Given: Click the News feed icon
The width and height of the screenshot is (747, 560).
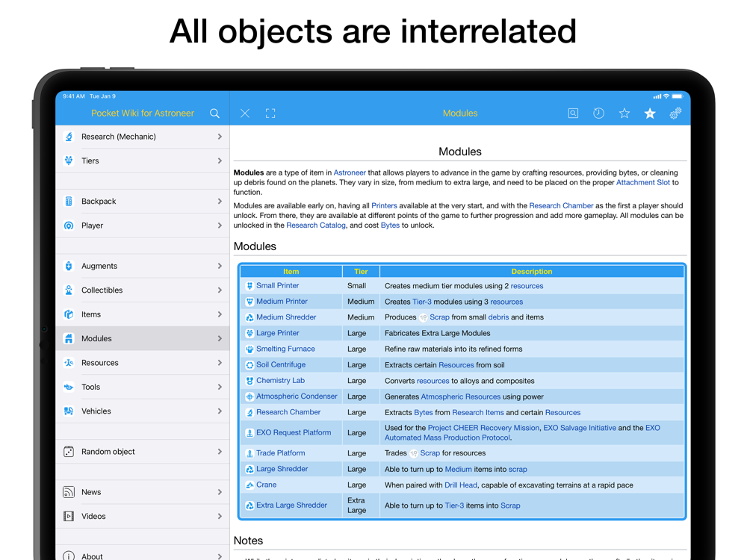Looking at the screenshot, I should pyautogui.click(x=69, y=492).
